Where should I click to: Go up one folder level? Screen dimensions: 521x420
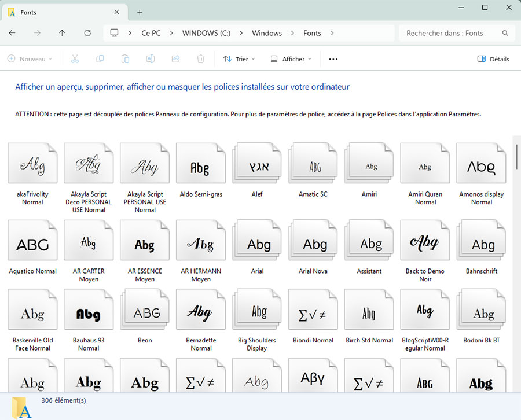[x=63, y=33]
